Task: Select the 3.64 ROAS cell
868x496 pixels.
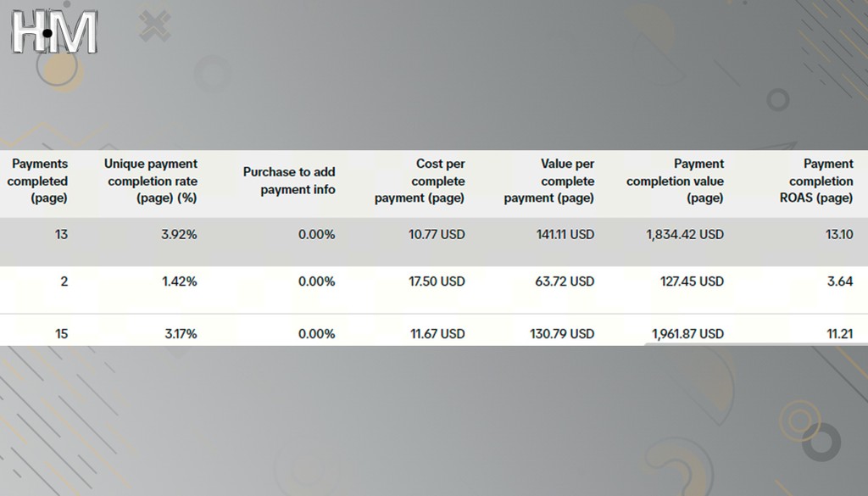Action: click(840, 281)
